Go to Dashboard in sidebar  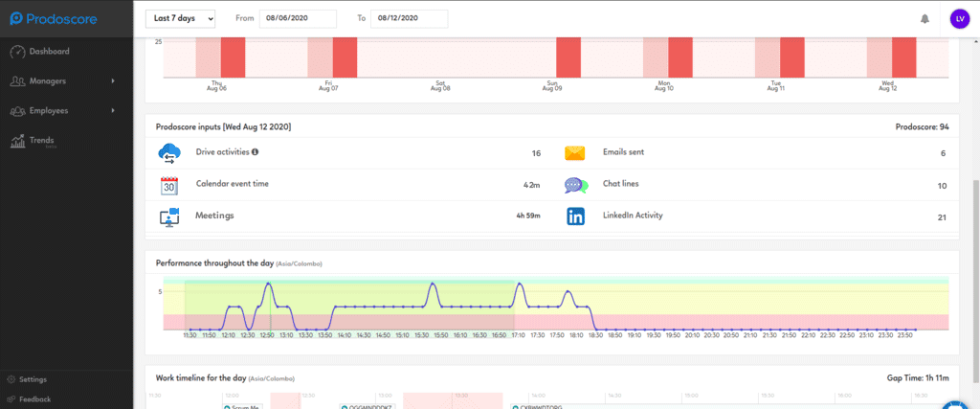(x=49, y=52)
